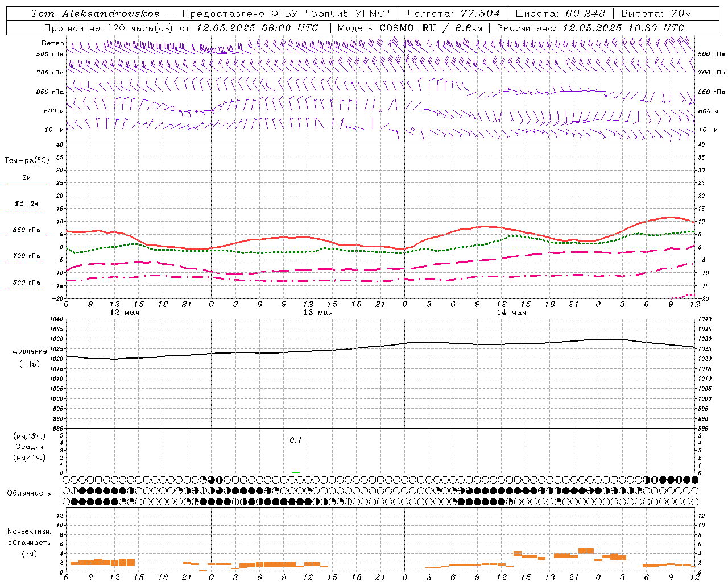Click the "Рассчитано: 12.05.2025 10:39 UTC" text
728x582 pixels.
click(x=591, y=28)
